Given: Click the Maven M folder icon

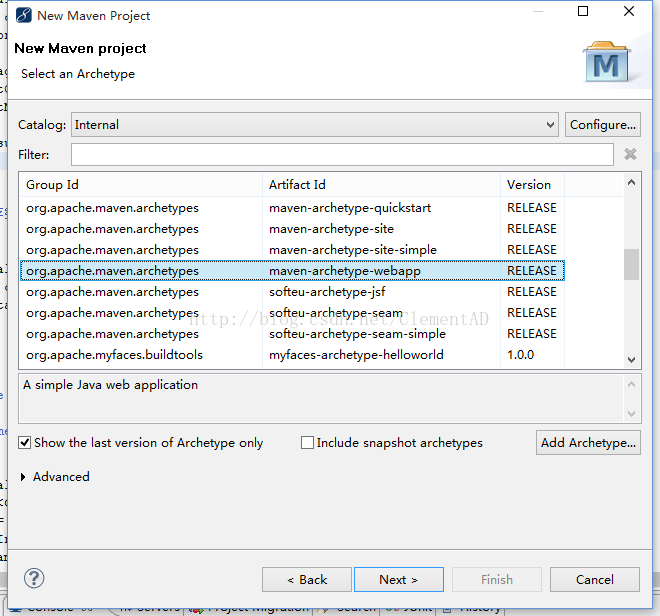Looking at the screenshot, I should point(607,62).
